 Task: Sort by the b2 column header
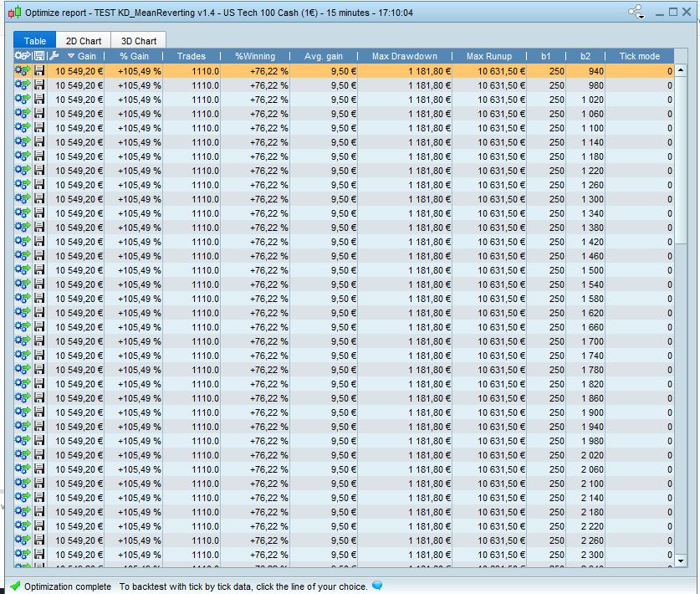[x=585, y=56]
